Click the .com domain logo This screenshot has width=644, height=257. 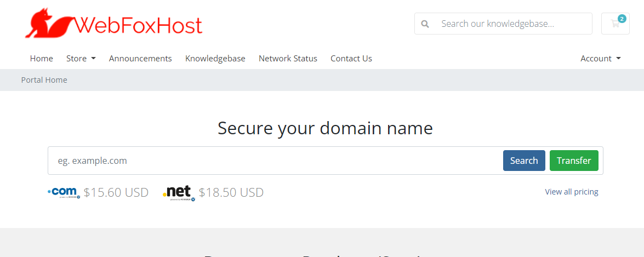64,192
